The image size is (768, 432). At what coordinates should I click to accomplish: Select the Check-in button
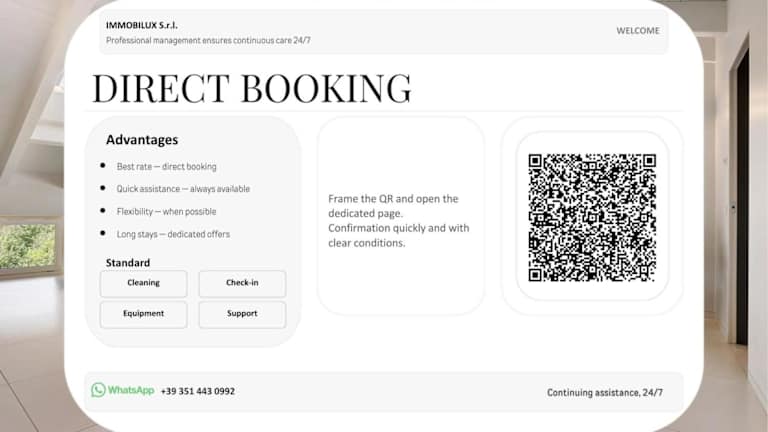tap(242, 283)
